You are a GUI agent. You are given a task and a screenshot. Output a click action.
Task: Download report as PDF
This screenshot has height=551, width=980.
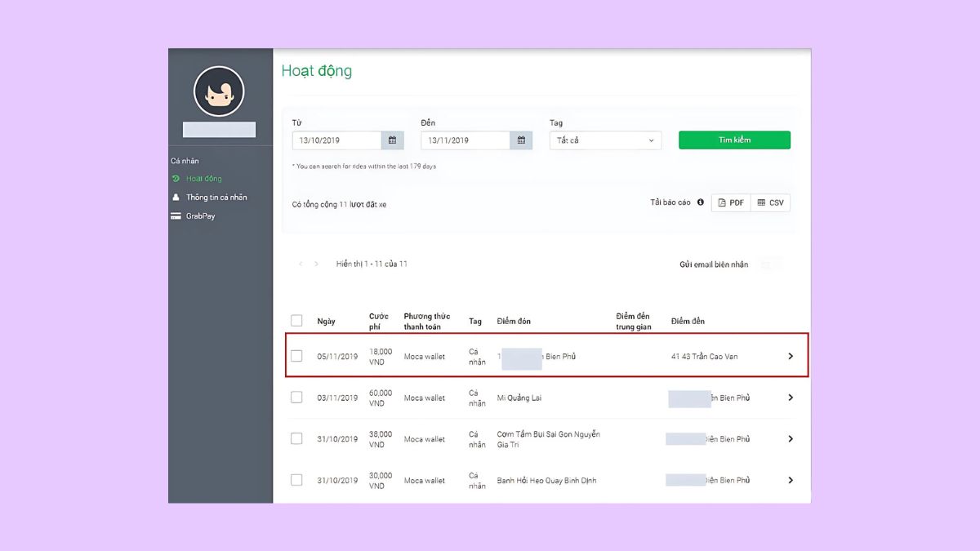pos(731,202)
